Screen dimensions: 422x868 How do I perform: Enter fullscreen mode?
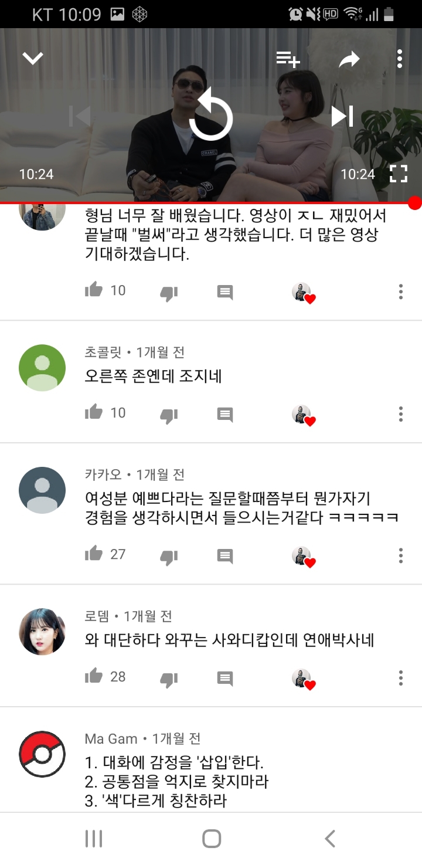tap(399, 174)
